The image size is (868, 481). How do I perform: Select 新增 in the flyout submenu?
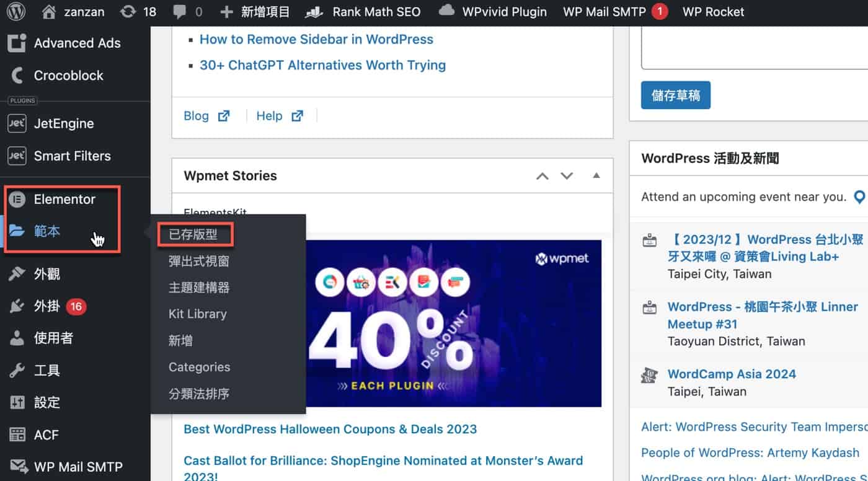180,340
